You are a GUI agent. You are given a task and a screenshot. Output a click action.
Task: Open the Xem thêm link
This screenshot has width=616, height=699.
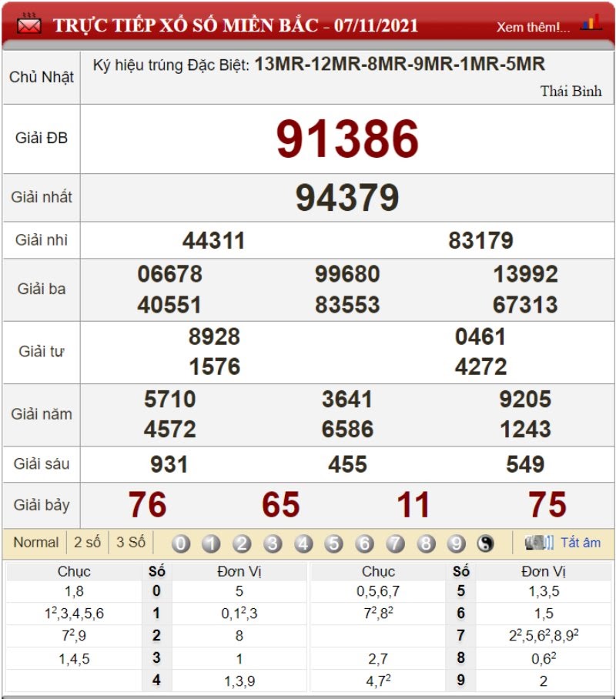point(534,27)
